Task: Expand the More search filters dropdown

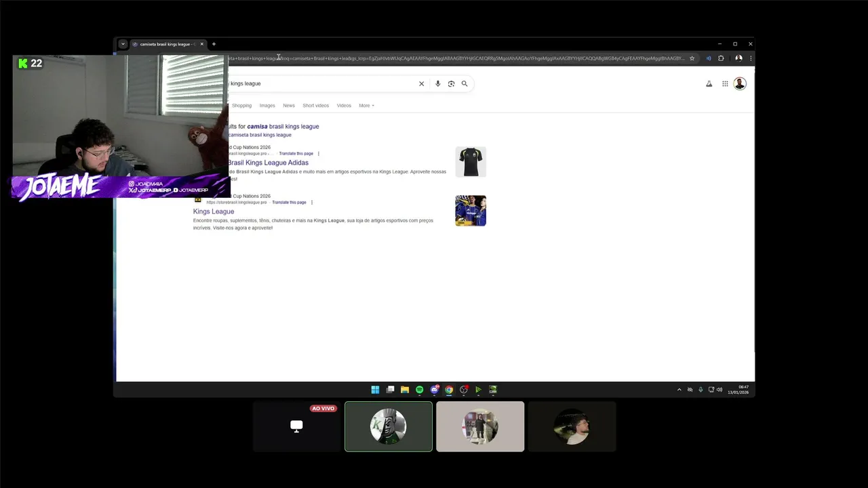Action: click(x=366, y=106)
